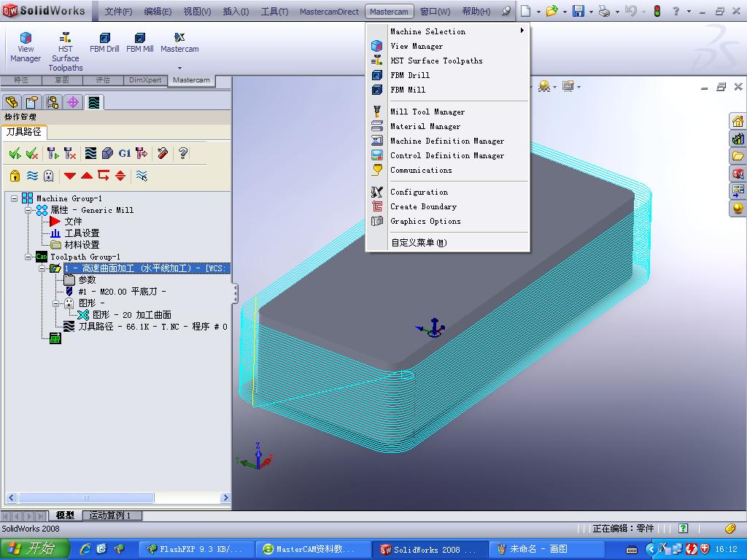Delete all operations eraser icon
Image resolution: width=747 pixels, height=560 pixels.
[x=163, y=153]
